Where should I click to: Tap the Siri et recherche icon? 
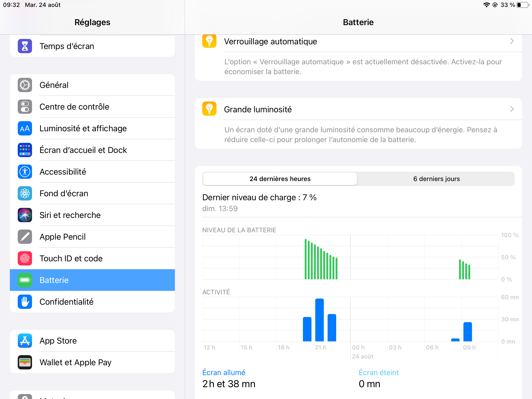25,215
